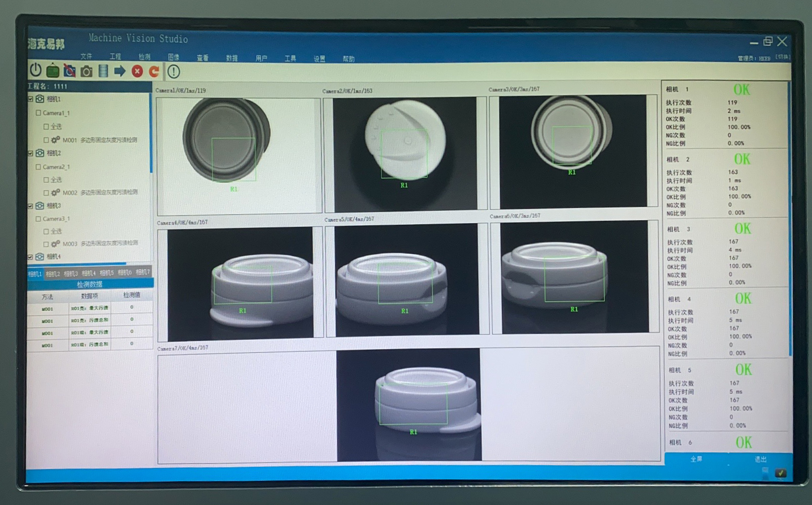Click the gray camera capture icon

(86, 72)
